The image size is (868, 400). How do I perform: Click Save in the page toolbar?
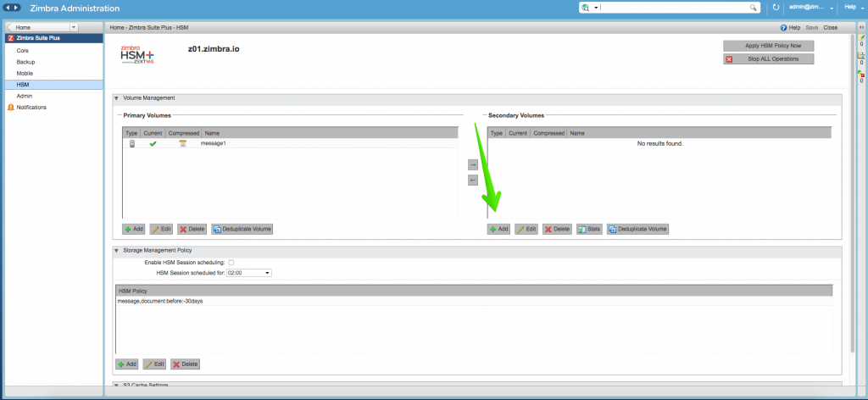(x=811, y=28)
